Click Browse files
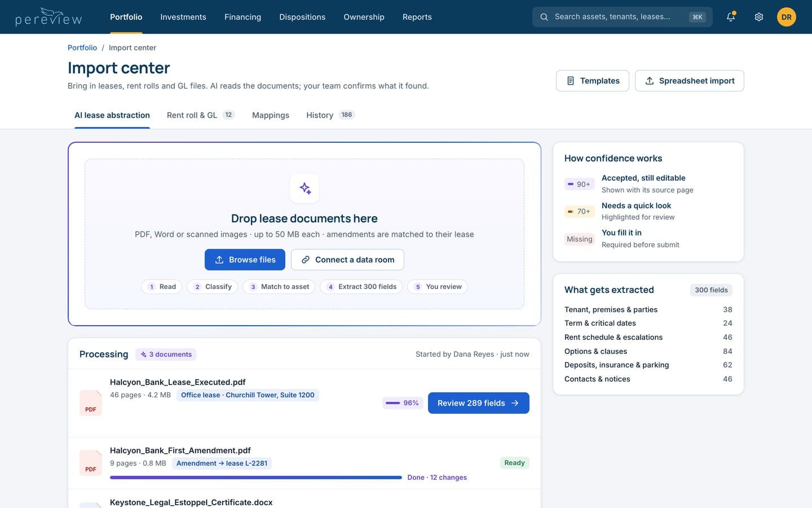 [x=245, y=260]
